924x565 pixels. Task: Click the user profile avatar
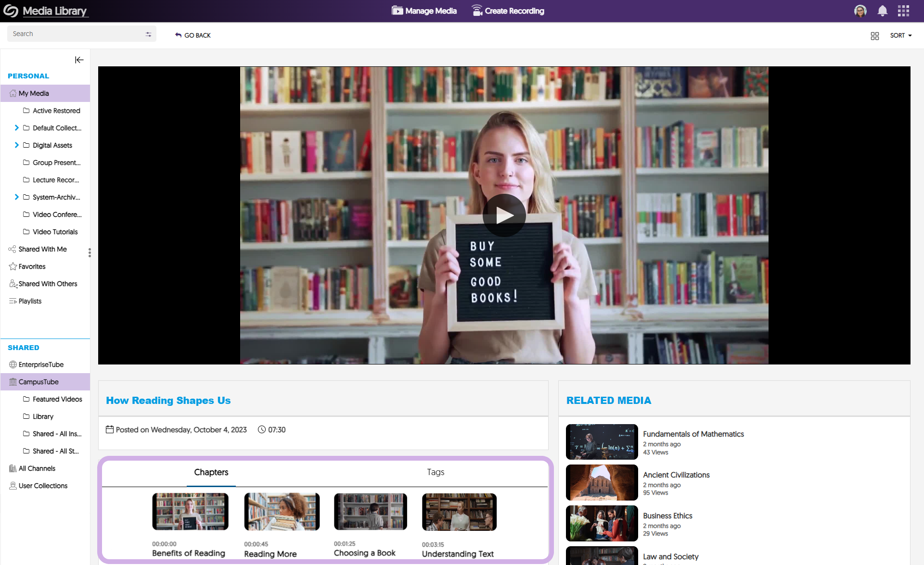[860, 11]
